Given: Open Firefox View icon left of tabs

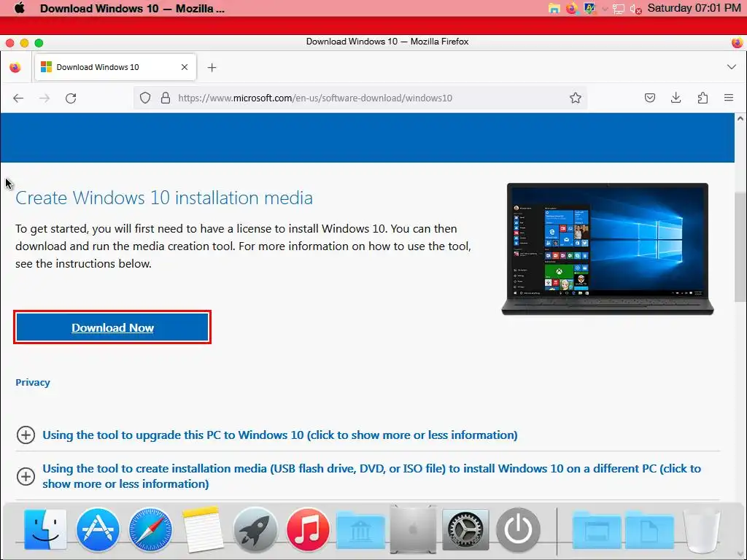Looking at the screenshot, I should [x=15, y=67].
